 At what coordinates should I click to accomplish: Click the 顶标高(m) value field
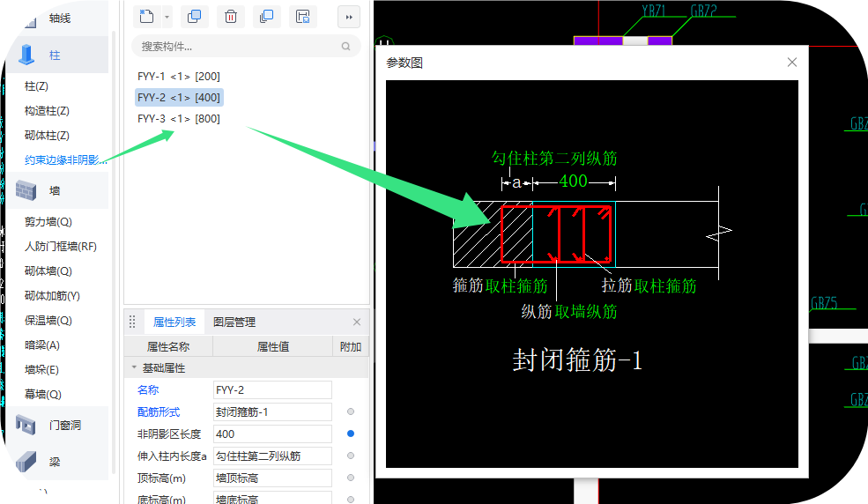[272, 478]
